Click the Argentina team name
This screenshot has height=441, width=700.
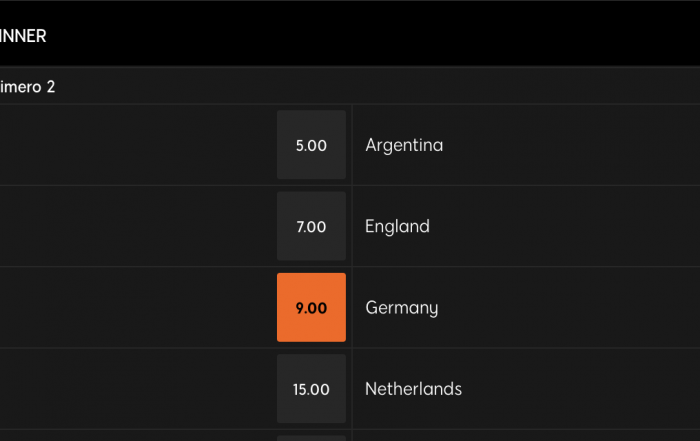(404, 145)
